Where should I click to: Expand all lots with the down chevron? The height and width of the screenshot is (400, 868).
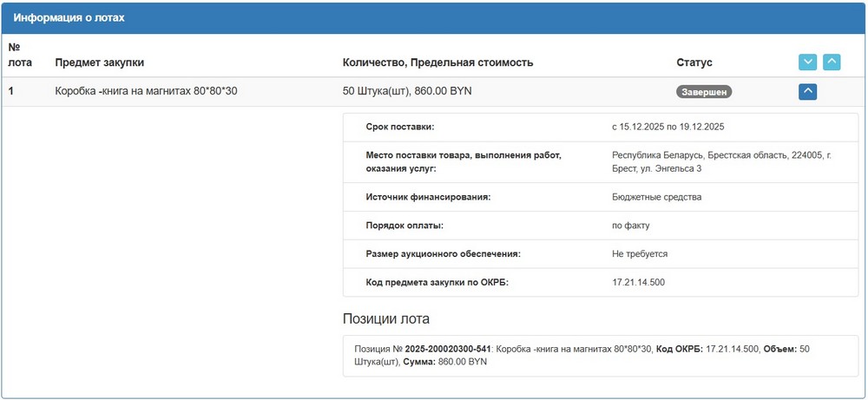(x=807, y=62)
